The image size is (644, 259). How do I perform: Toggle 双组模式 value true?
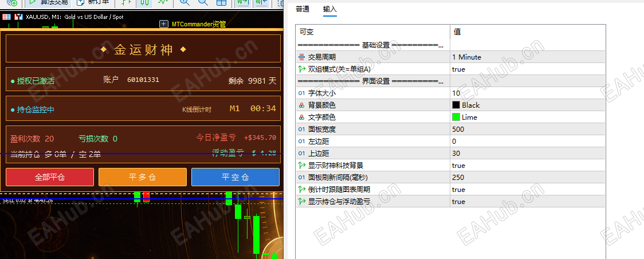click(x=528, y=69)
